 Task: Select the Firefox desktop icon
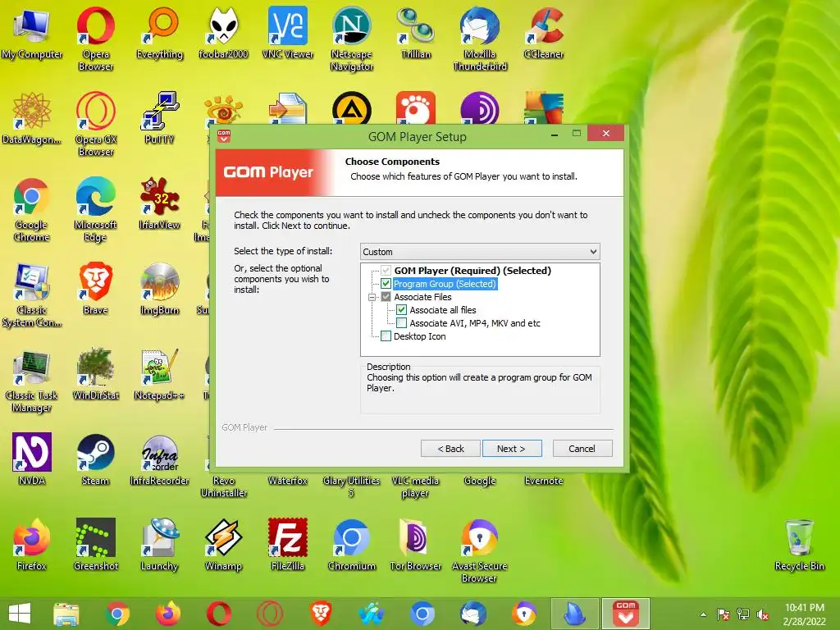pyautogui.click(x=32, y=545)
